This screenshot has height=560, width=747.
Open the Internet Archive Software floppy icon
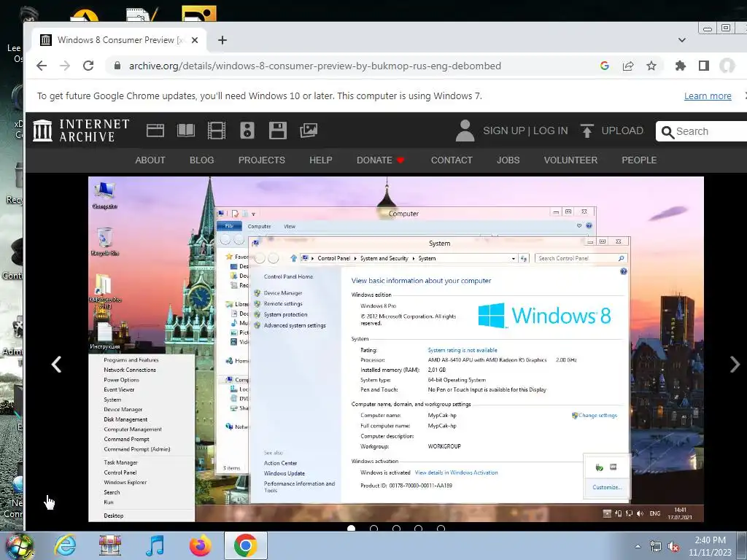click(278, 131)
